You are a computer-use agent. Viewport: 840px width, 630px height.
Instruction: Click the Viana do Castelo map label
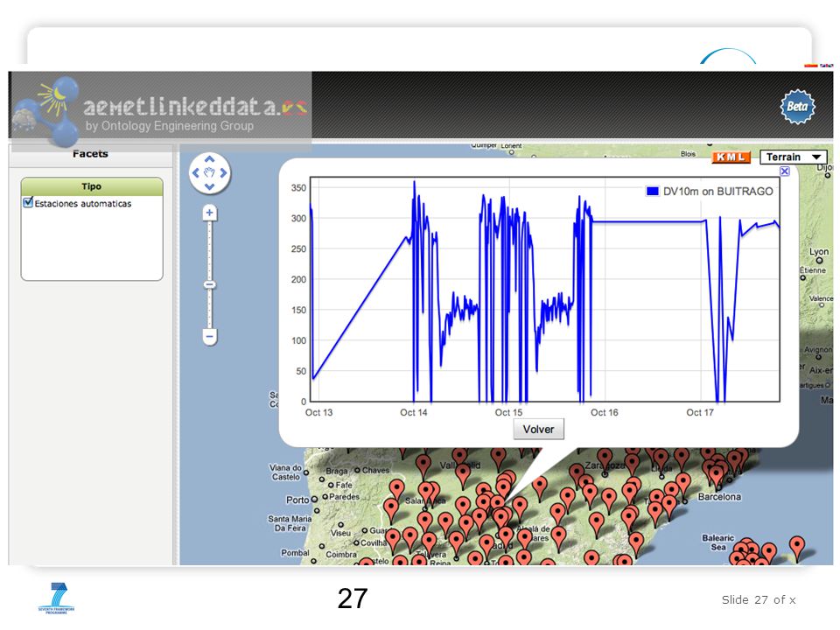[x=285, y=472]
